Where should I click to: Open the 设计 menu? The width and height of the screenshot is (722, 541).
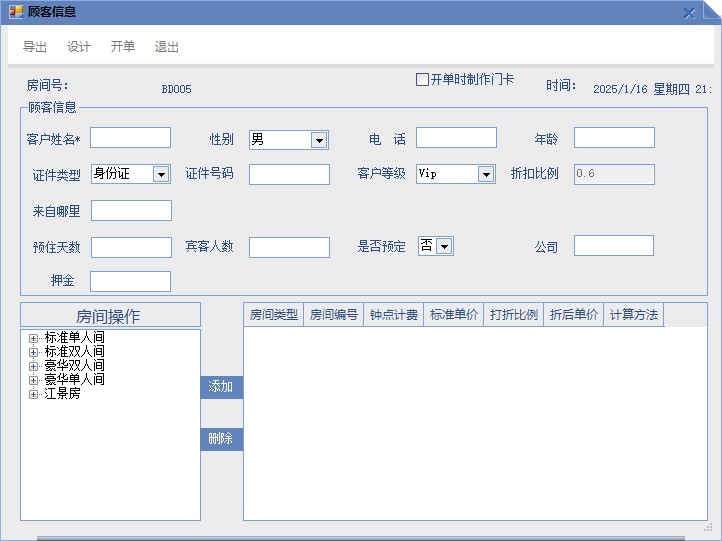pos(79,47)
